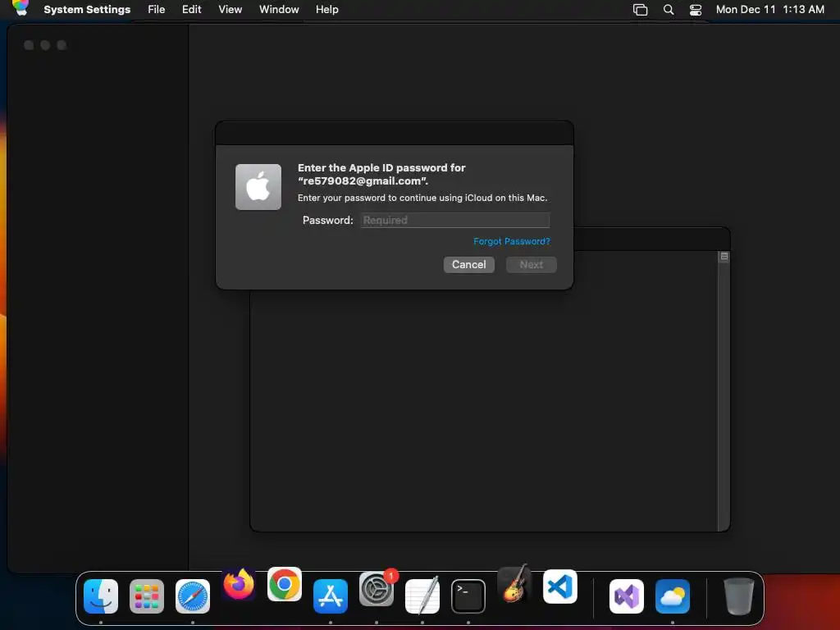
Task: Open the Trash in the dock
Action: coord(739,596)
